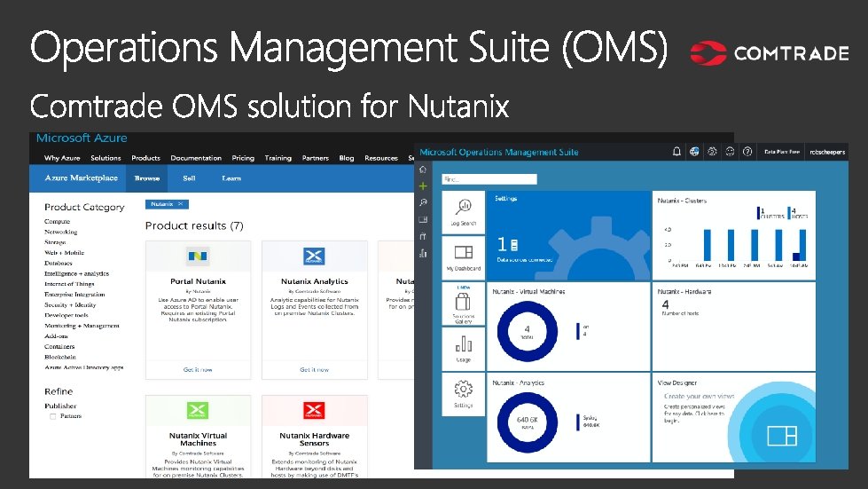This screenshot has height=489, width=868.
Task: Click the Find search field in OMS
Action: click(x=489, y=179)
